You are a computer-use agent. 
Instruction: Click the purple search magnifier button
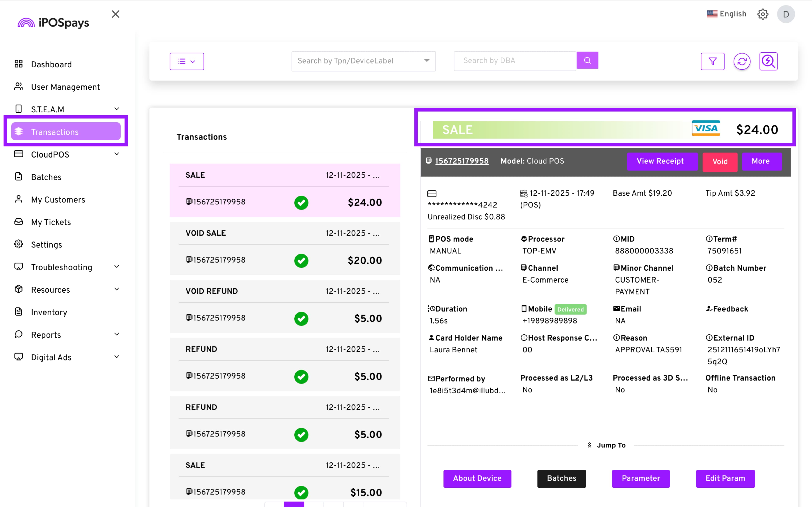point(587,60)
